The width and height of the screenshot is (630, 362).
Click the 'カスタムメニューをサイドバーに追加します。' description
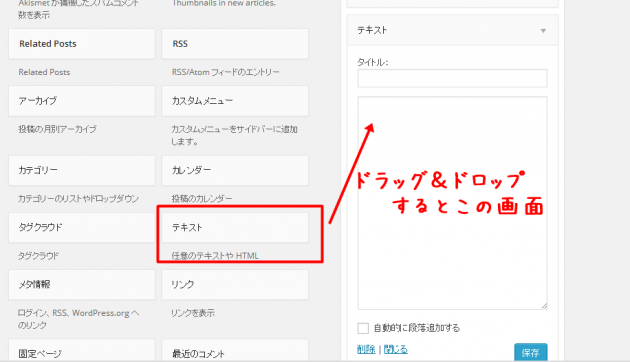click(234, 135)
